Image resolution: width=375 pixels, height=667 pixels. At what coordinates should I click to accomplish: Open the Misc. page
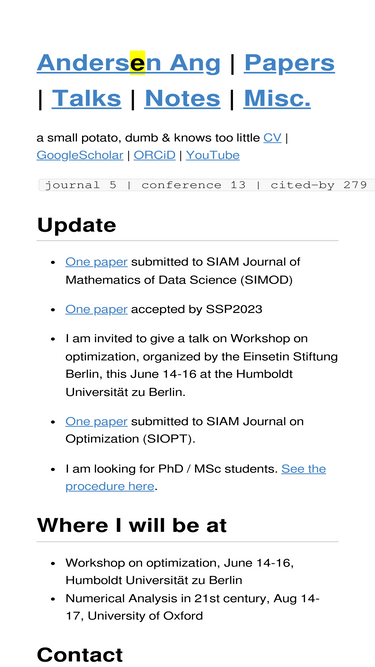[x=277, y=98]
